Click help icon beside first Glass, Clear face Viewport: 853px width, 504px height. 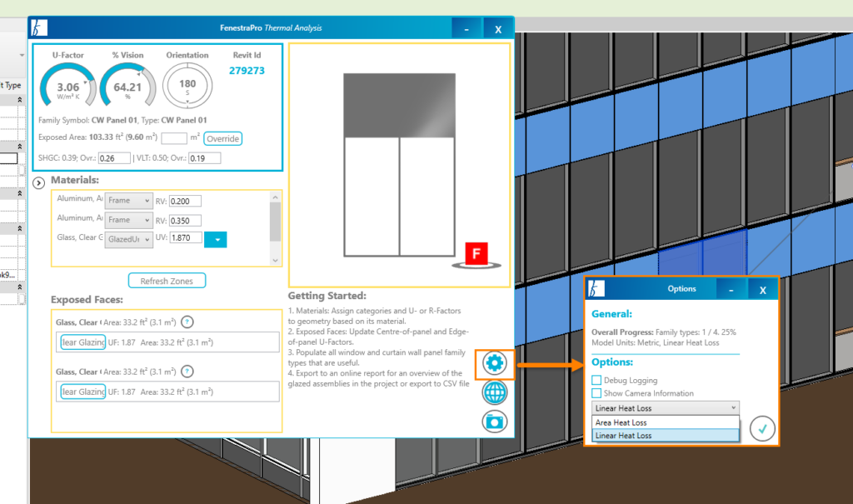[x=187, y=322]
